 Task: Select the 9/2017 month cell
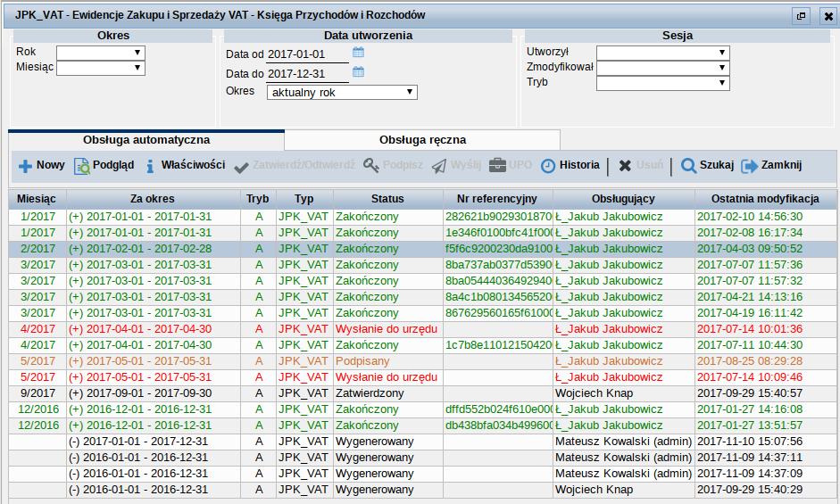pos(37,393)
